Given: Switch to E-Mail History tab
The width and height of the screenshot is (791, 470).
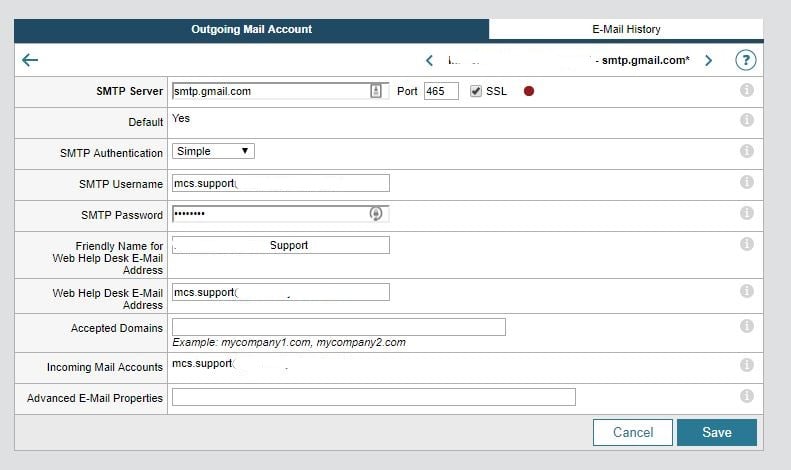Looking at the screenshot, I should (x=626, y=29).
